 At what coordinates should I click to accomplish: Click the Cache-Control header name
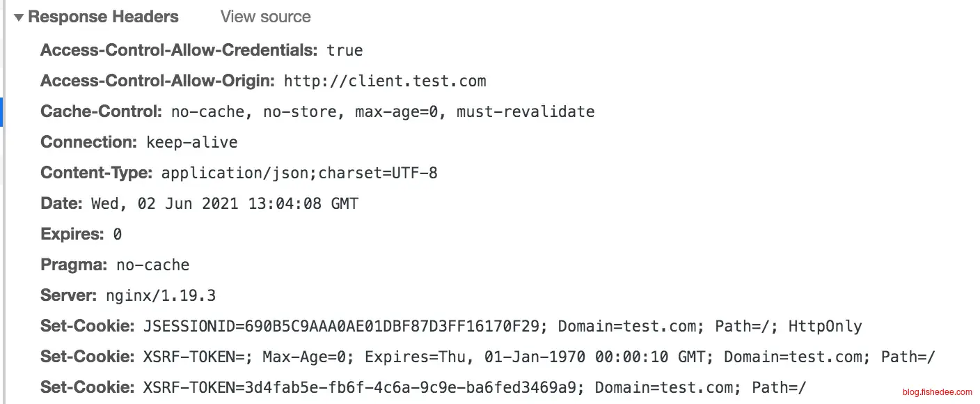[x=102, y=111]
